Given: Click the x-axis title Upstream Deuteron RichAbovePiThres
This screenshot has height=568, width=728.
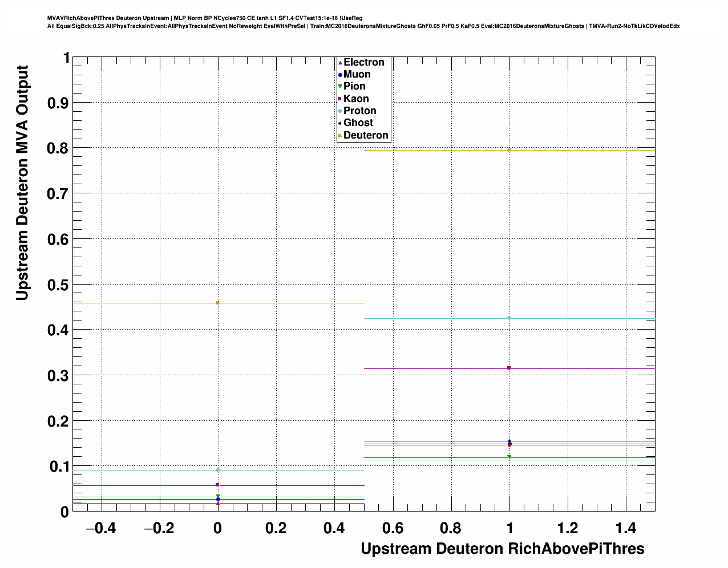Looking at the screenshot, I should 502,549.
